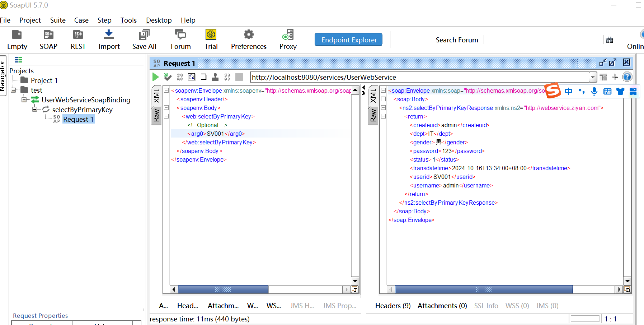Collapse the test project tree node
The width and height of the screenshot is (644, 325).
pyautogui.click(x=13, y=90)
